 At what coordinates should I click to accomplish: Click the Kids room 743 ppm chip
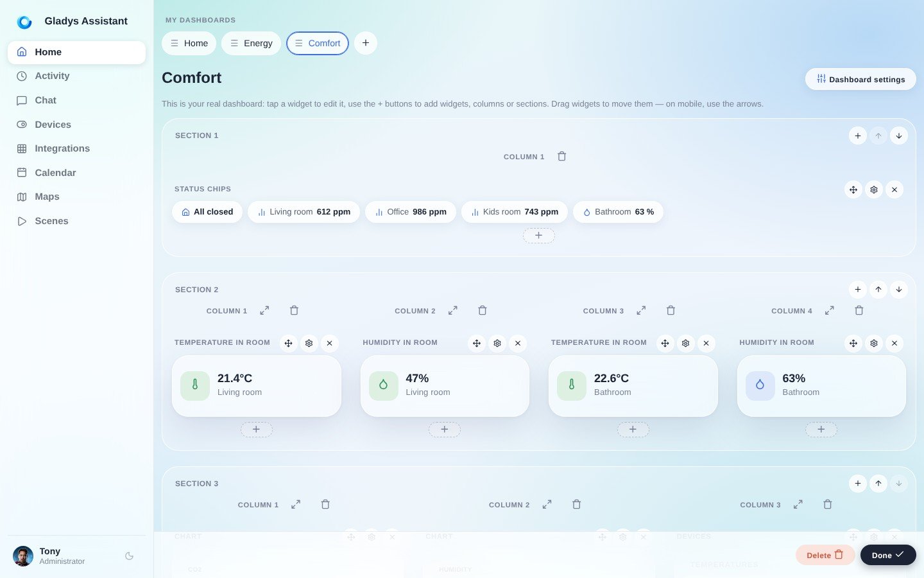pos(515,212)
